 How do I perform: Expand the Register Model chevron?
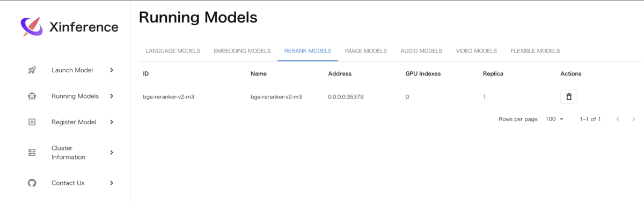(112, 122)
